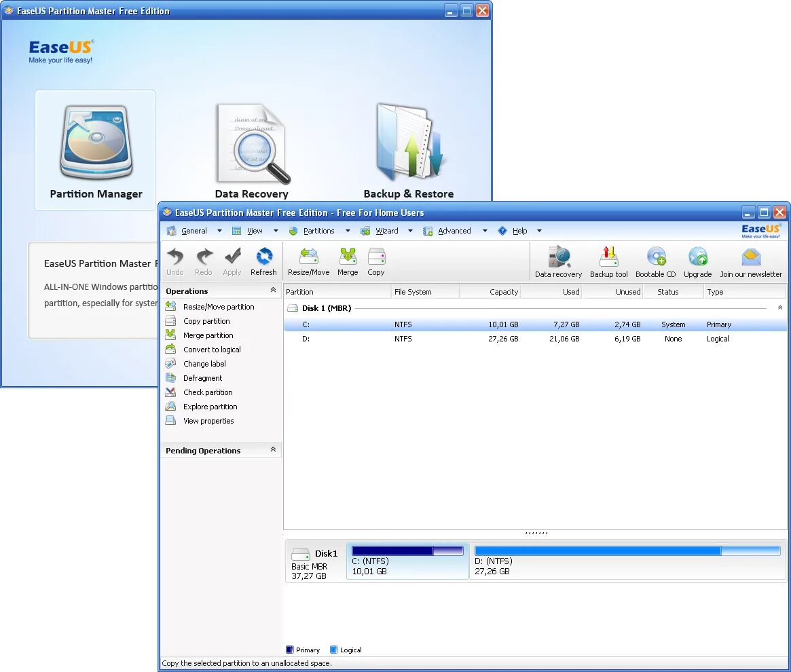The height and width of the screenshot is (672, 791).
Task: Sort by the Type column header
Action: (x=745, y=292)
